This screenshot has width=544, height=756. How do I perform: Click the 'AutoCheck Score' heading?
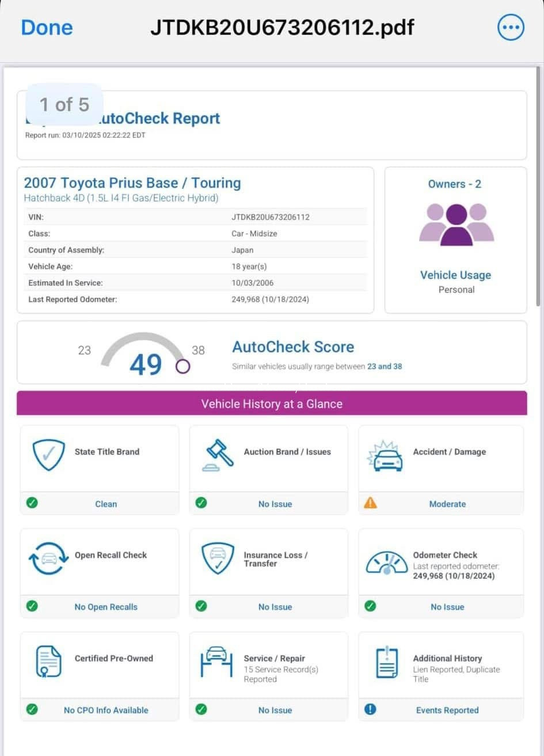point(293,347)
